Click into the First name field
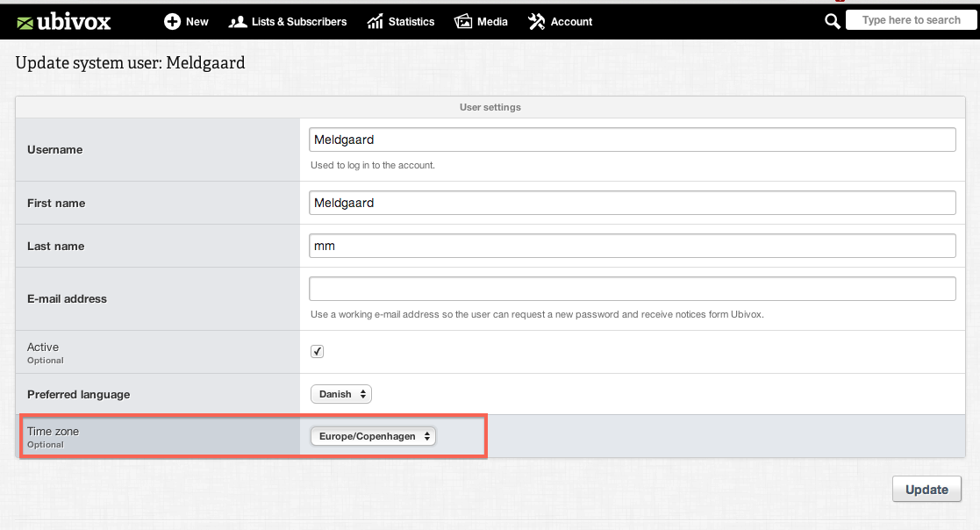The width and height of the screenshot is (980, 530). click(x=632, y=203)
